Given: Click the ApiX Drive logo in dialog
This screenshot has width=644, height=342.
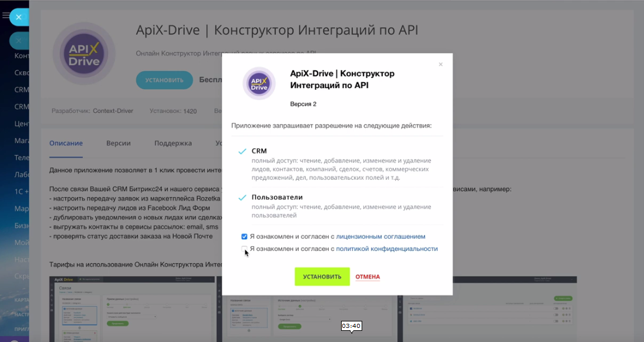Looking at the screenshot, I should [x=259, y=83].
